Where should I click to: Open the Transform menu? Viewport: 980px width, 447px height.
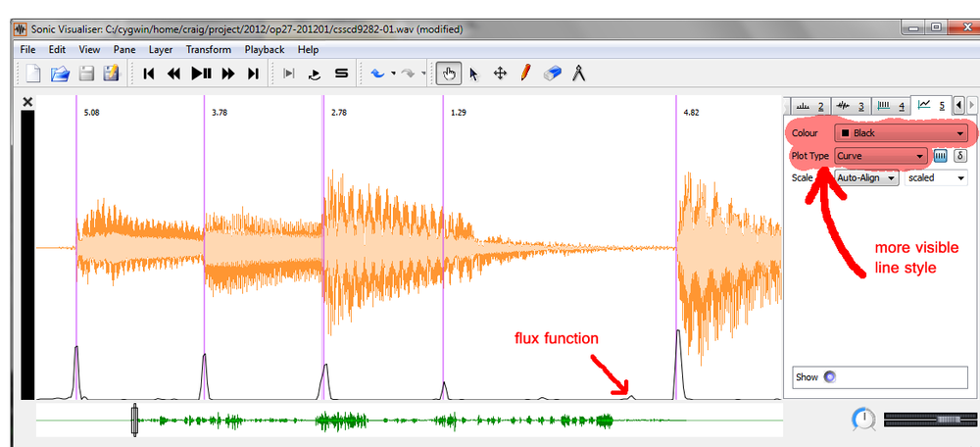208,49
